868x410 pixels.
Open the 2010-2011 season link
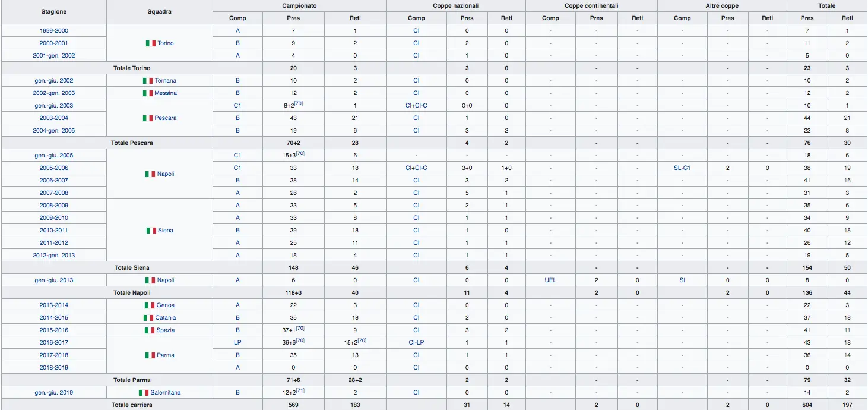(x=54, y=231)
